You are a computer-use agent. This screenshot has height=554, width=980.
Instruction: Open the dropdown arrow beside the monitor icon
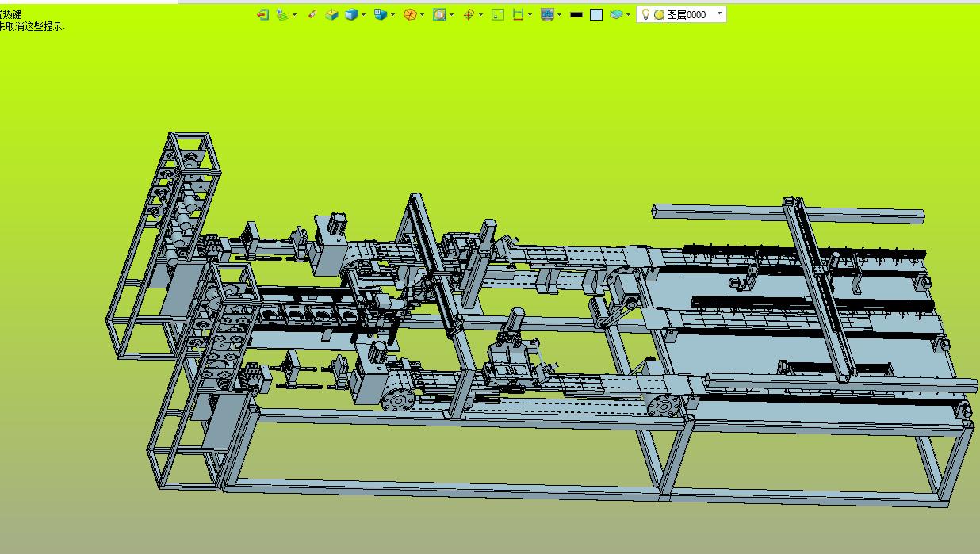(x=560, y=14)
